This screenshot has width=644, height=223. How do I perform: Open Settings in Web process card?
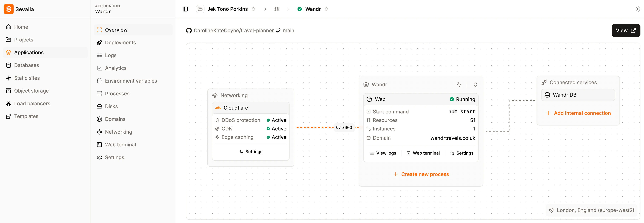462,153
